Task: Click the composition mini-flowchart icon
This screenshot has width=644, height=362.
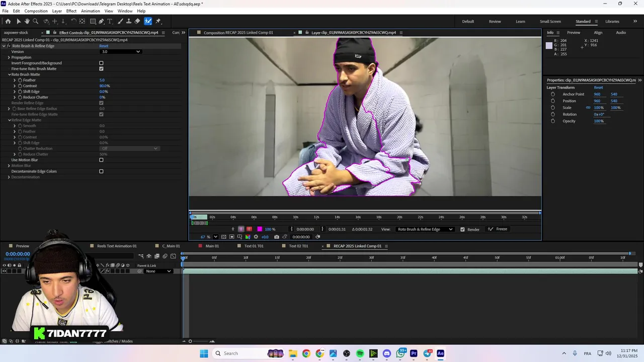Action: pyautogui.click(x=141, y=256)
